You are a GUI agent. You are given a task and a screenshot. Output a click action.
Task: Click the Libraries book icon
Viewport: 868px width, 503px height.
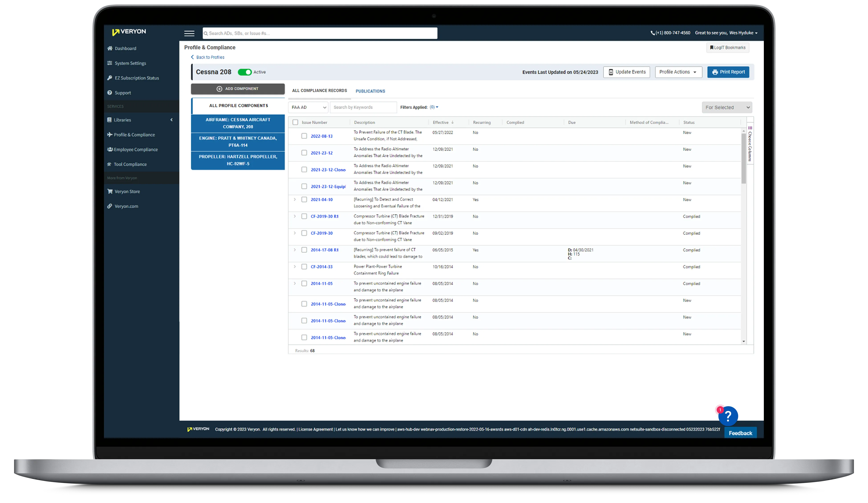pos(109,120)
